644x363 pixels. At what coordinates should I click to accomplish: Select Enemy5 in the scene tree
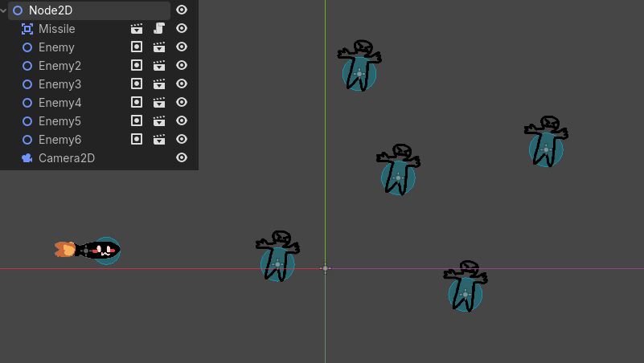point(59,121)
